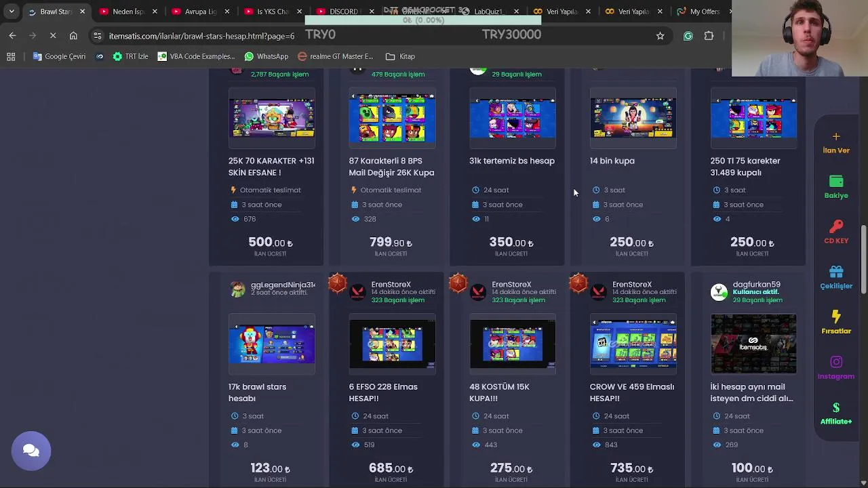This screenshot has width=868, height=488.
Task: Open 14 bin kupa listing thumbnail
Action: coord(633,119)
